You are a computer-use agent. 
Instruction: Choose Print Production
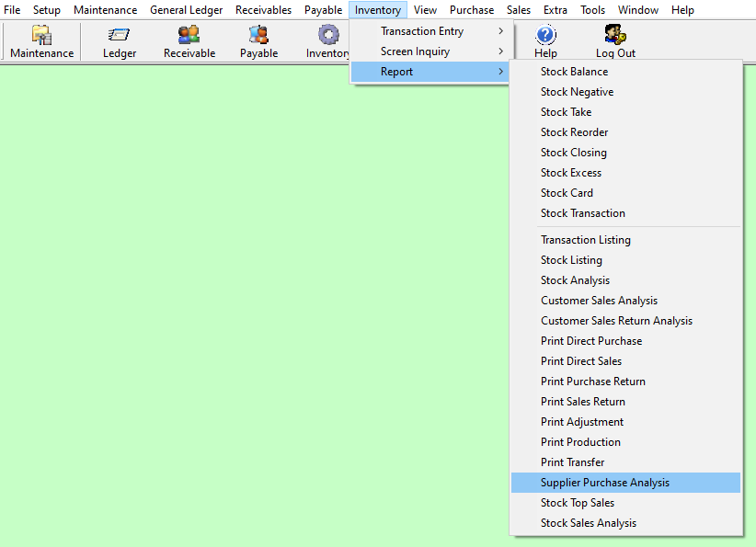point(625,442)
